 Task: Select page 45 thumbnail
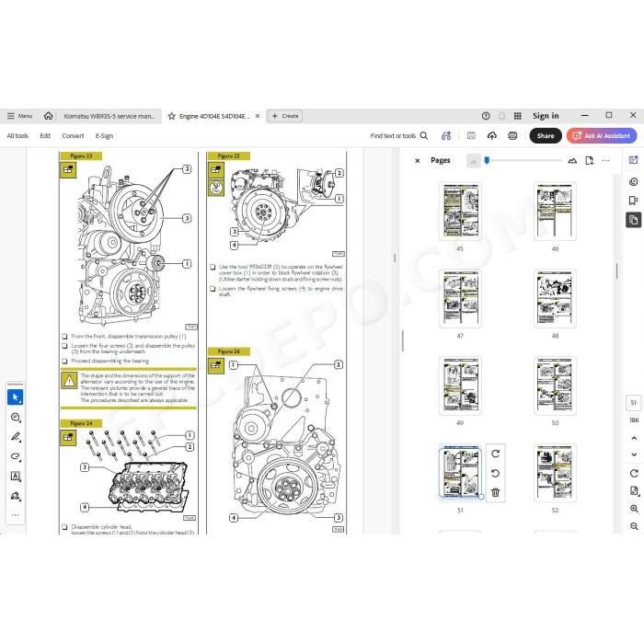click(460, 211)
